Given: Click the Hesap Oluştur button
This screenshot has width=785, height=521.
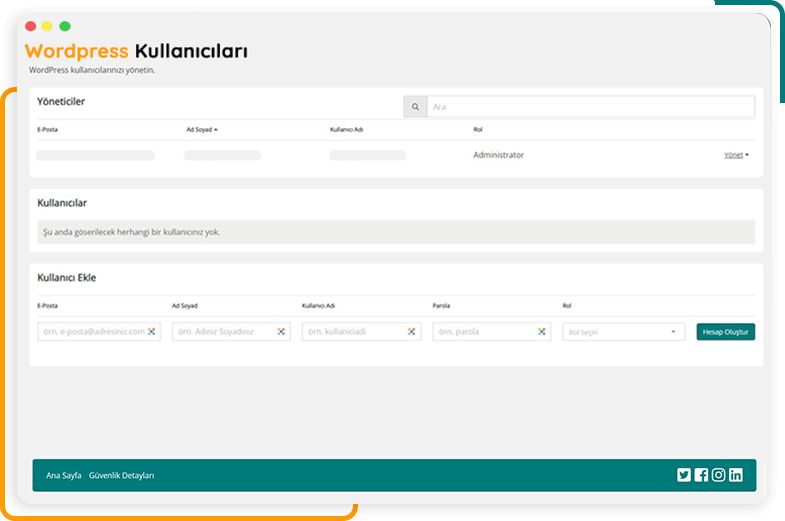Looking at the screenshot, I should (725, 332).
